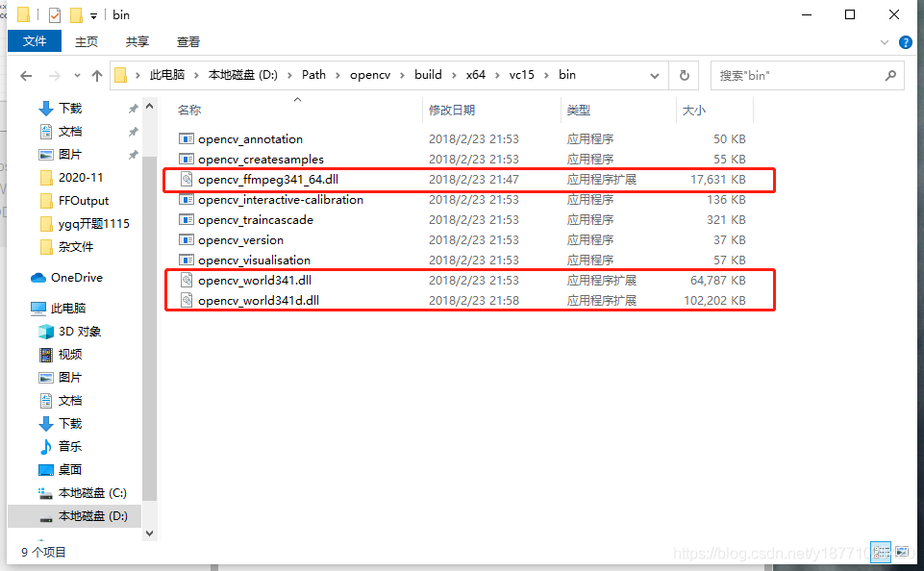The height and width of the screenshot is (571, 924).
Task: Click build in address breadcrumb
Action: tap(428, 75)
